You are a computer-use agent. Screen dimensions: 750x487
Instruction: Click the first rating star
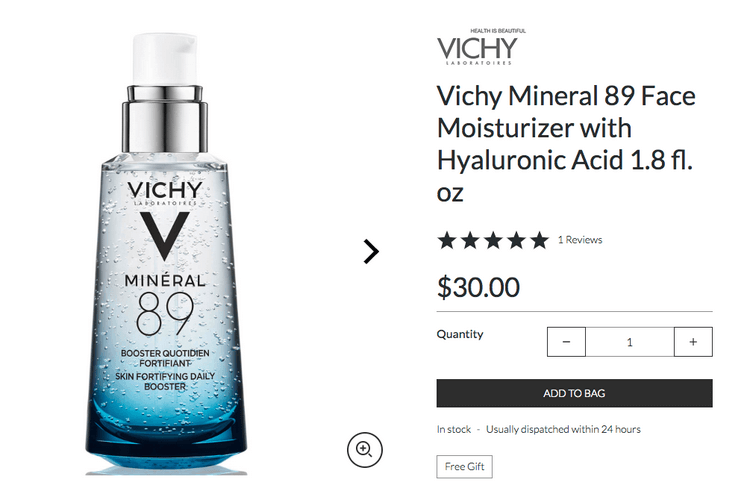tap(447, 240)
